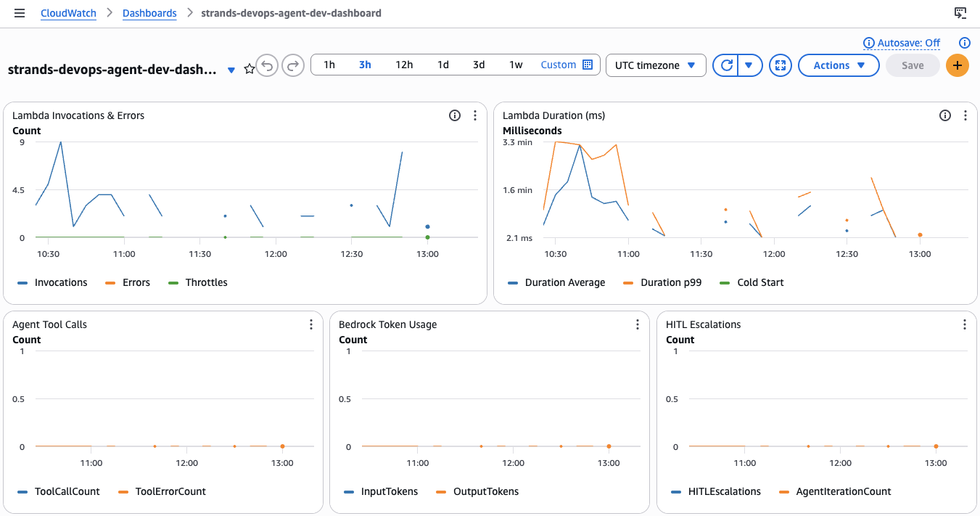The width and height of the screenshot is (980, 516).
Task: Choose the Custom time range
Action: tap(559, 65)
